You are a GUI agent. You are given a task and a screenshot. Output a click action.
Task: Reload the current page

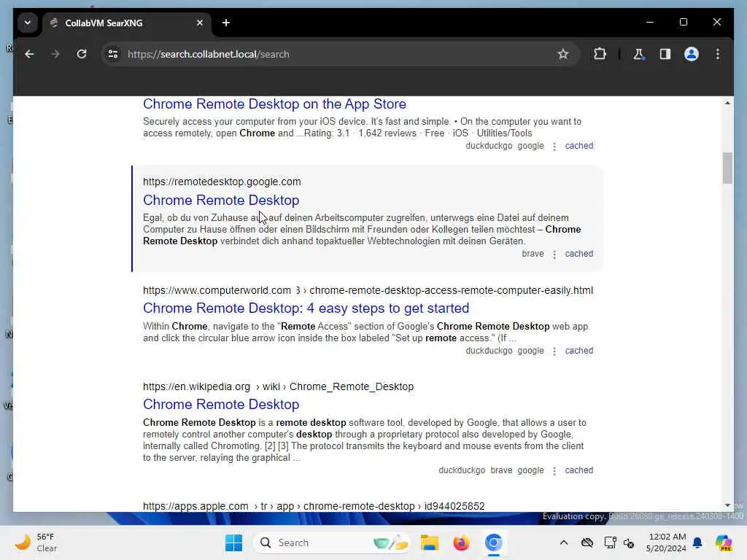[82, 54]
